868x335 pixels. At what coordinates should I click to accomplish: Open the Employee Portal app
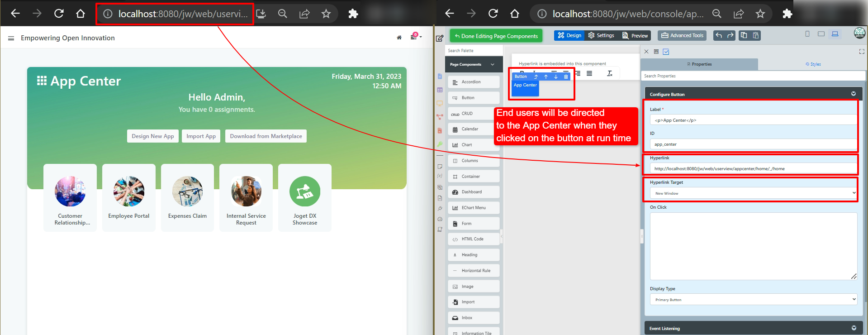129,198
